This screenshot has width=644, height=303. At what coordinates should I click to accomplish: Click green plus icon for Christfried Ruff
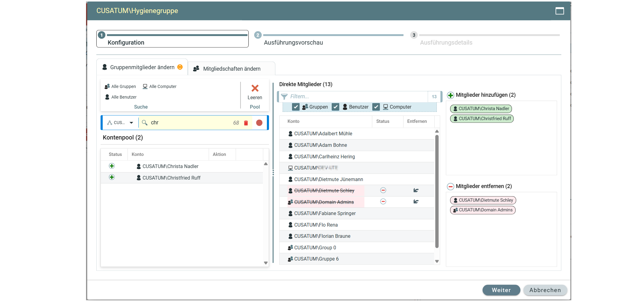tap(112, 177)
